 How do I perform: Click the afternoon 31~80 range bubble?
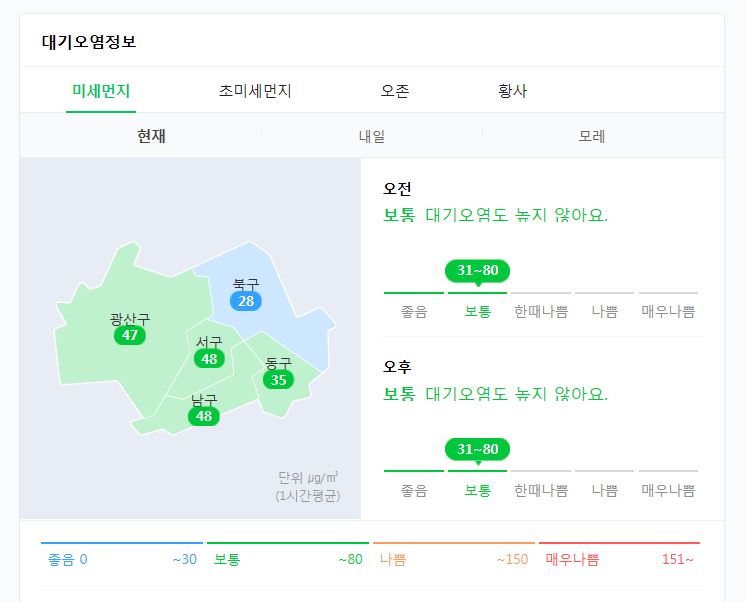[477, 449]
